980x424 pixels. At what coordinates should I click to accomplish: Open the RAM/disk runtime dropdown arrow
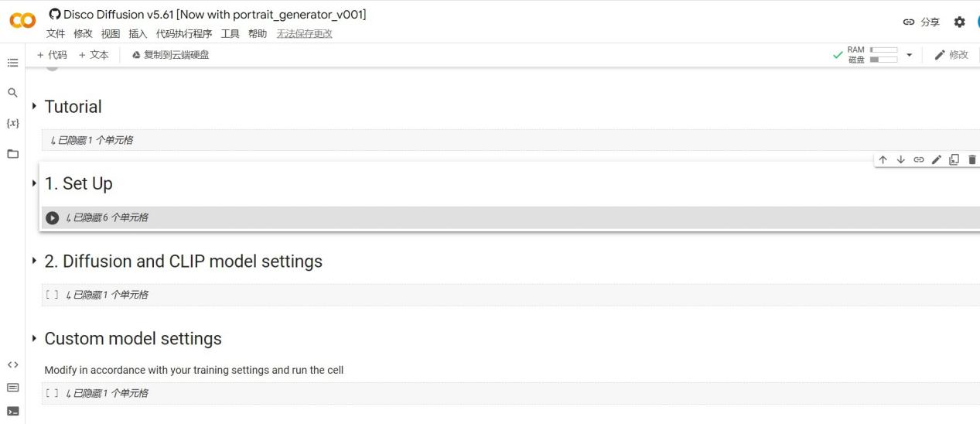(910, 55)
